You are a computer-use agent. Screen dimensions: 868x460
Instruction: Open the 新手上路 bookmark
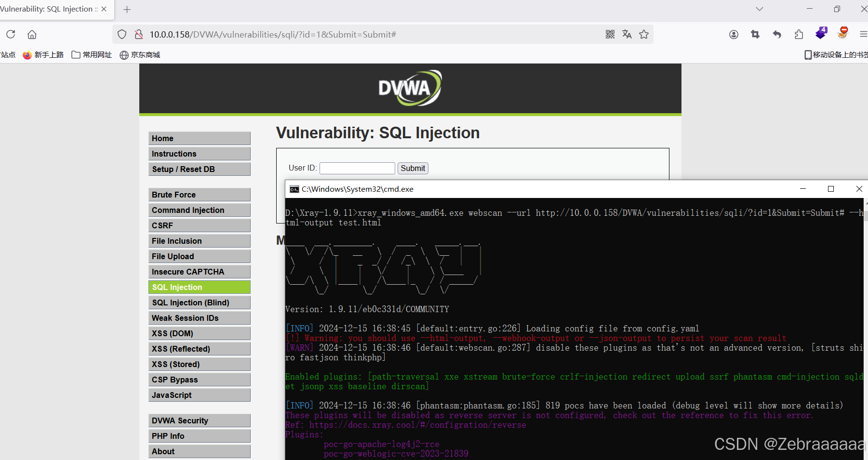point(43,55)
